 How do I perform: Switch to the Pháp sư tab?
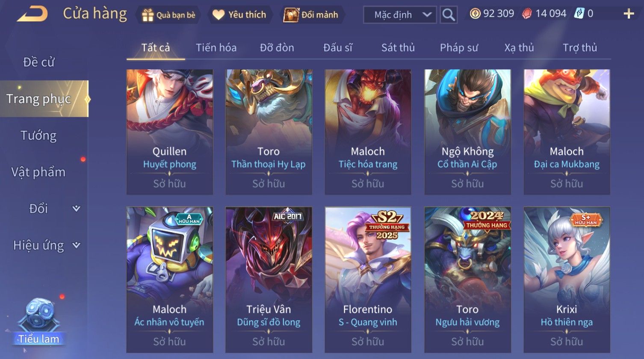coord(459,48)
